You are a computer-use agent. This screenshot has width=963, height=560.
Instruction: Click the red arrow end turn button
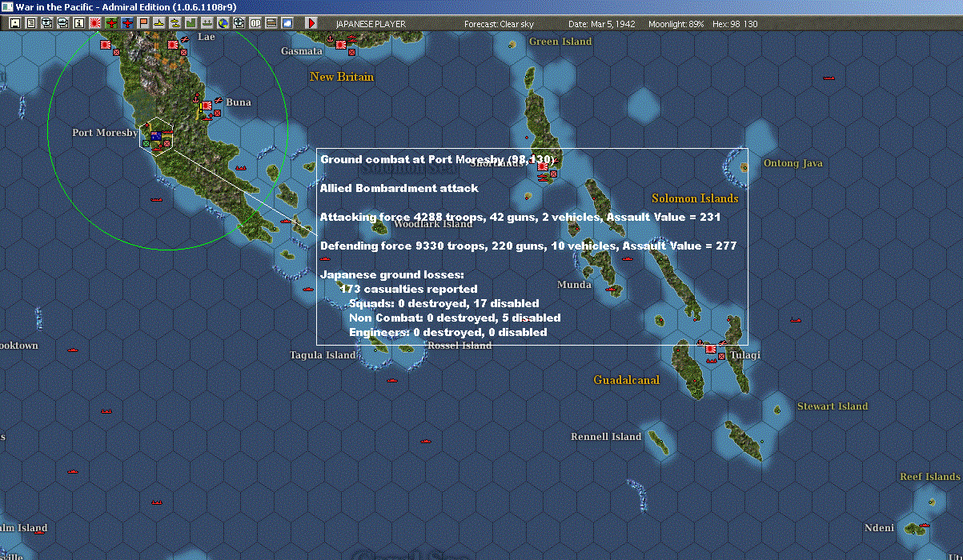[312, 23]
